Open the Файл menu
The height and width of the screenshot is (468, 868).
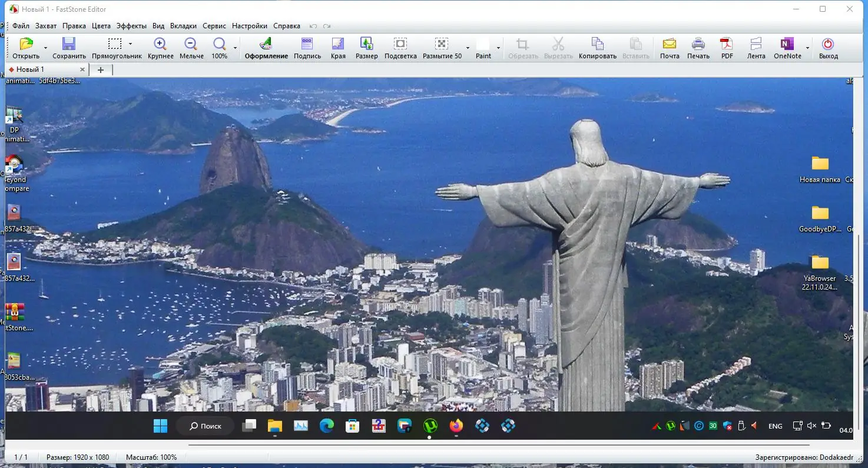(21, 26)
